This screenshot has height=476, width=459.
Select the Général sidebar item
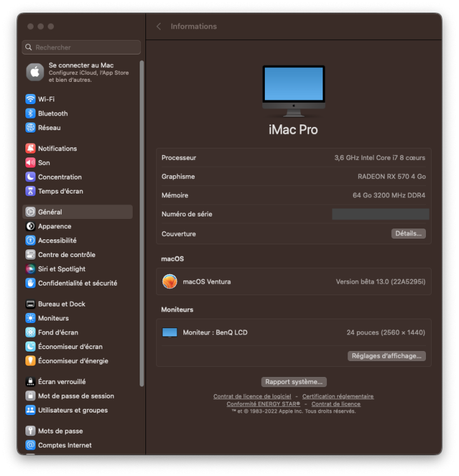pos(77,212)
